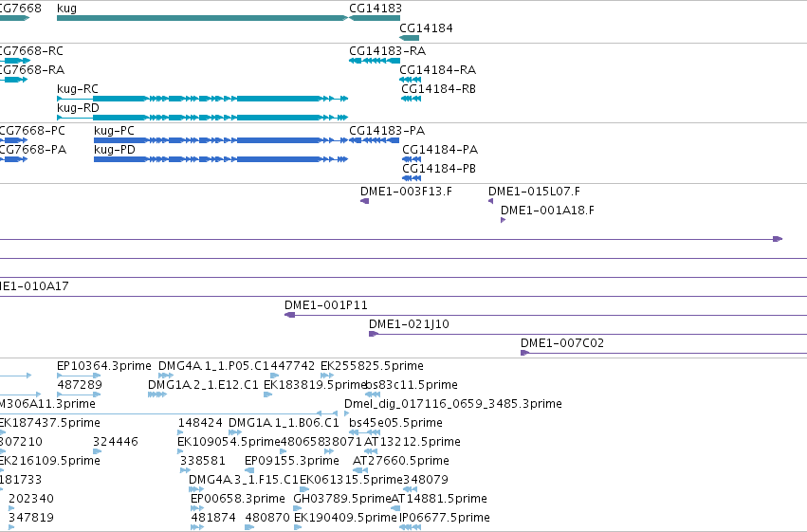Select CG14183-PA protein glyph
Image resolution: width=807 pixels, height=532 pixels.
tap(375, 140)
